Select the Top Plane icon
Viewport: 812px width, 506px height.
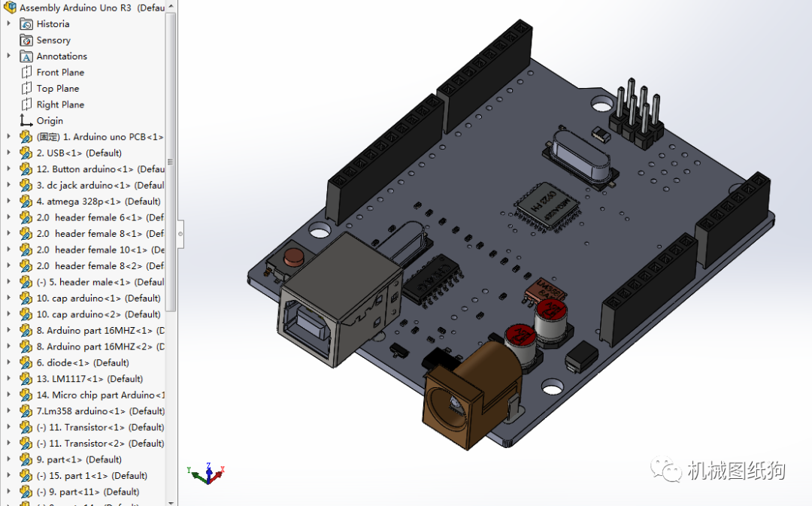26,88
